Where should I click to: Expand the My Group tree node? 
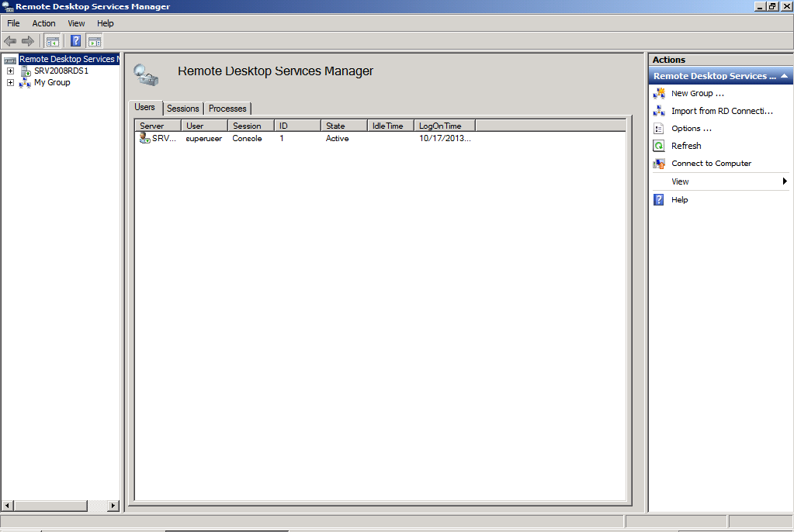[x=10, y=82]
